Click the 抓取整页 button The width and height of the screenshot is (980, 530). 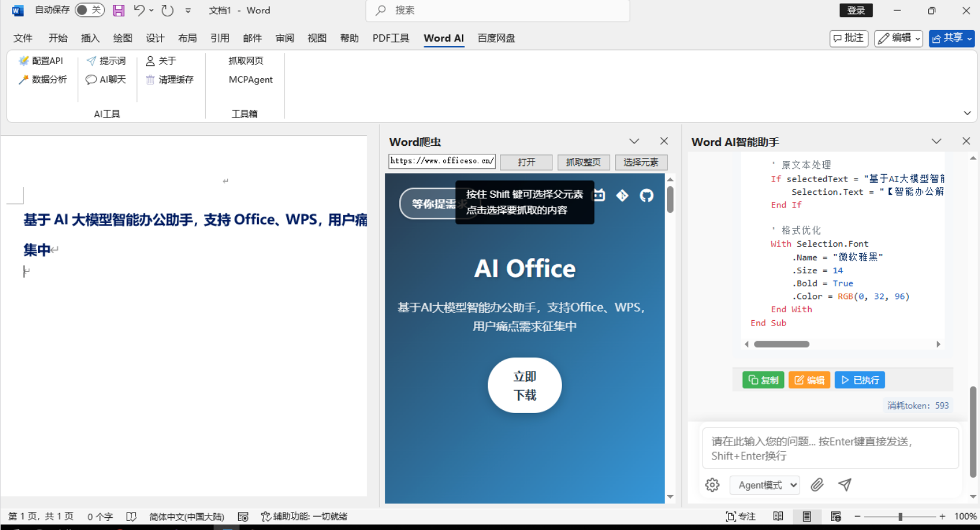pyautogui.click(x=583, y=162)
